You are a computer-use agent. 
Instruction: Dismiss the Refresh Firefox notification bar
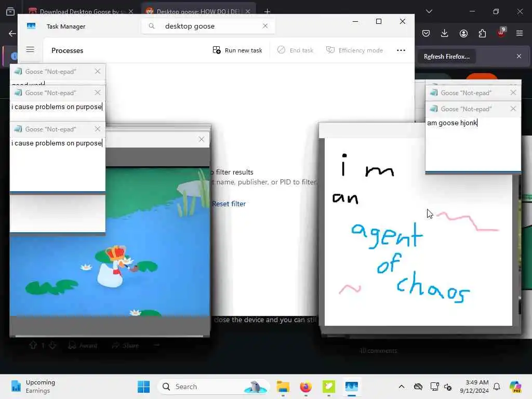coord(519,56)
